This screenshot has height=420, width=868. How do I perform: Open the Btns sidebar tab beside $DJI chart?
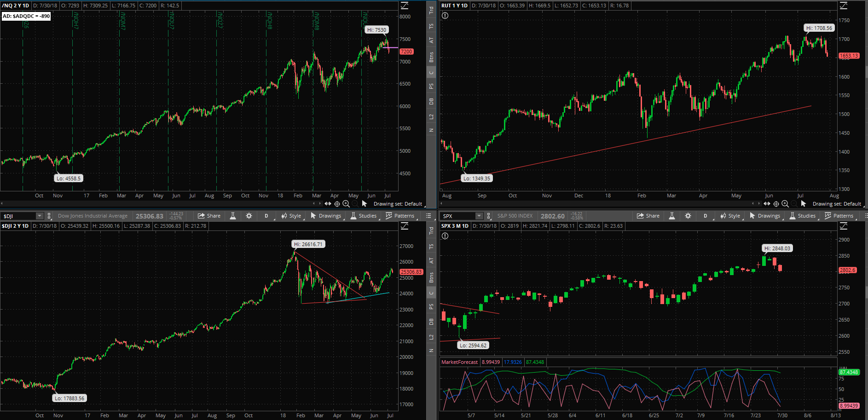pos(431,277)
